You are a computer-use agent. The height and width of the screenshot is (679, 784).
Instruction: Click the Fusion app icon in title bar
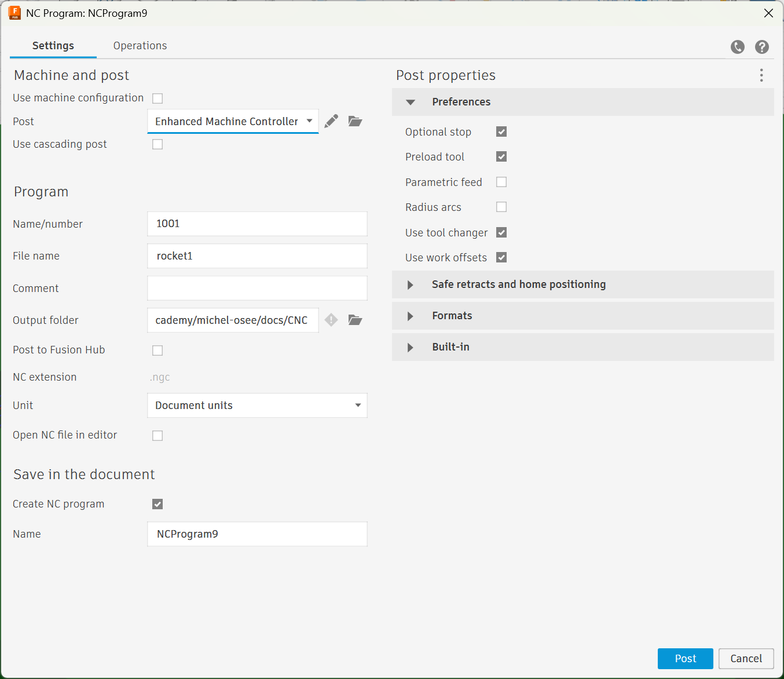coord(14,13)
